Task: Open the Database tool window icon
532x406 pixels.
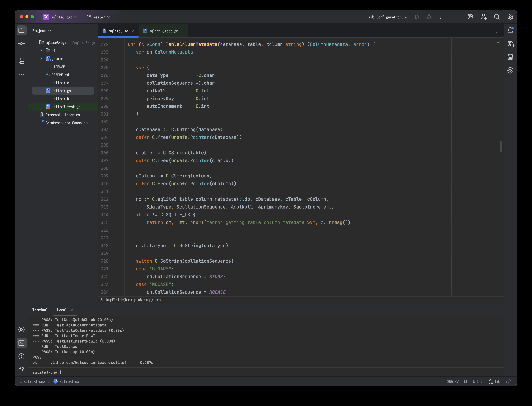Action: (510, 57)
